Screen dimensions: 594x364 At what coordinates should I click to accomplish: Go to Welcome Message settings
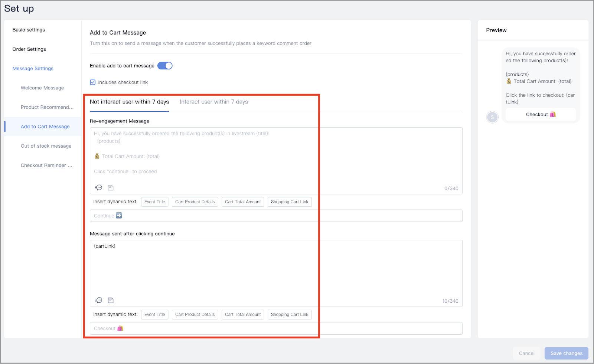[42, 88]
